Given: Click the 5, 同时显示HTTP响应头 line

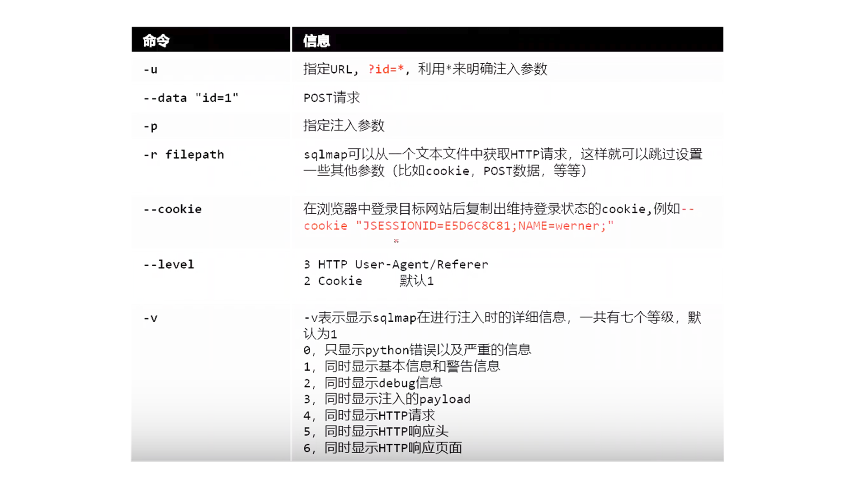Looking at the screenshot, I should click(376, 432).
